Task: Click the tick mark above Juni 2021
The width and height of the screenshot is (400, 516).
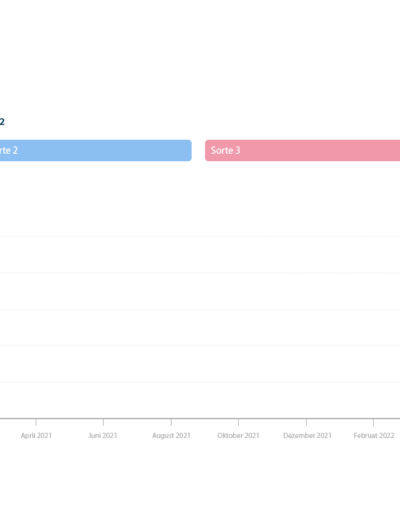Action: point(103,422)
